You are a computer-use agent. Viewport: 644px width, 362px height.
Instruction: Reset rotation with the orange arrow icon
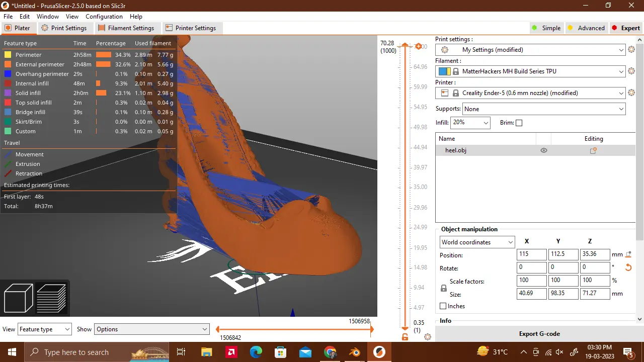click(x=628, y=267)
